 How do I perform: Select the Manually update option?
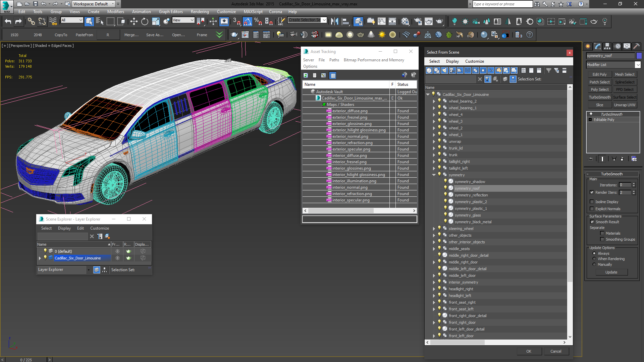point(594,264)
